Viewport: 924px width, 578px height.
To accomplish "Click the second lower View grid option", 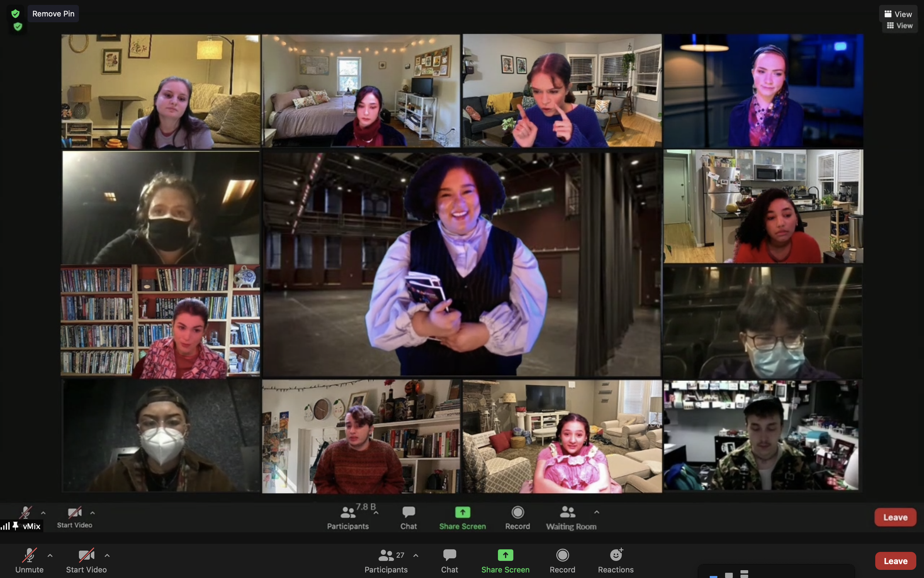I will click(900, 26).
